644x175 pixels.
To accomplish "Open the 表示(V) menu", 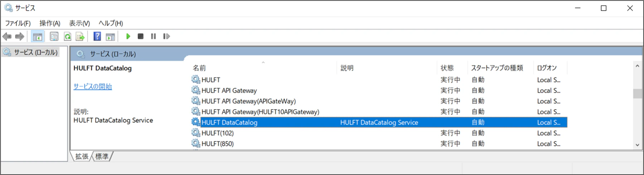I will tap(79, 23).
